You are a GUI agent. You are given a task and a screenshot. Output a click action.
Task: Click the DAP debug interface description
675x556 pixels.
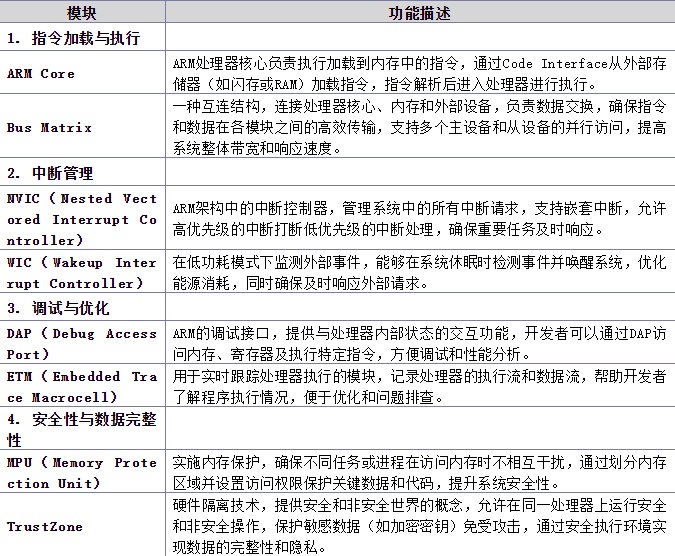418,343
